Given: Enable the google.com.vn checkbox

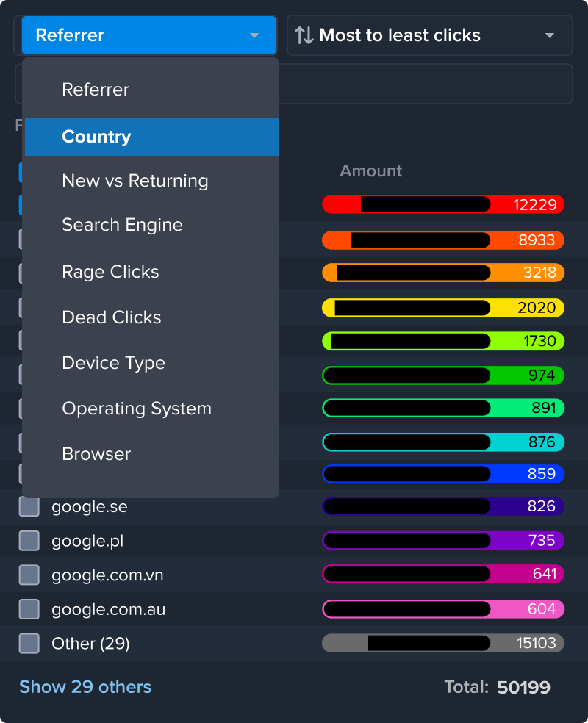Looking at the screenshot, I should click(x=29, y=575).
